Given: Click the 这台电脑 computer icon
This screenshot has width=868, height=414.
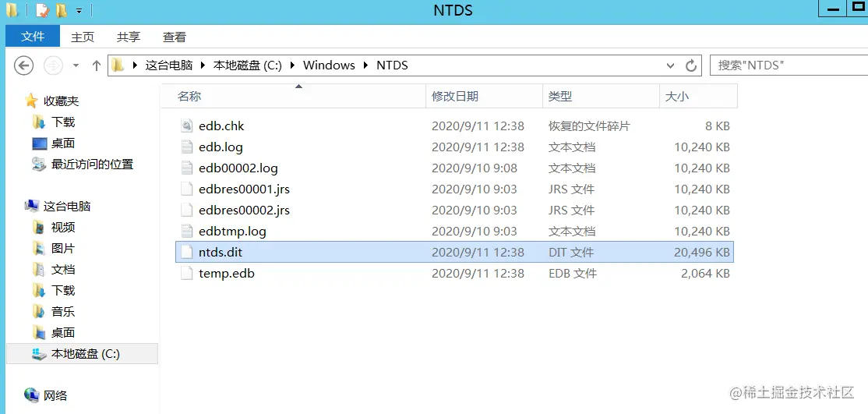Looking at the screenshot, I should 32,206.
